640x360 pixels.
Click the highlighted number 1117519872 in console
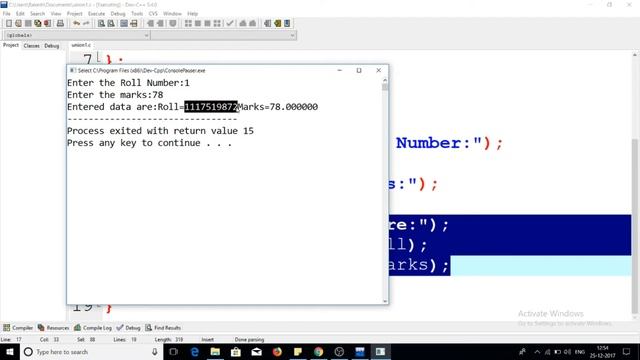click(x=211, y=107)
